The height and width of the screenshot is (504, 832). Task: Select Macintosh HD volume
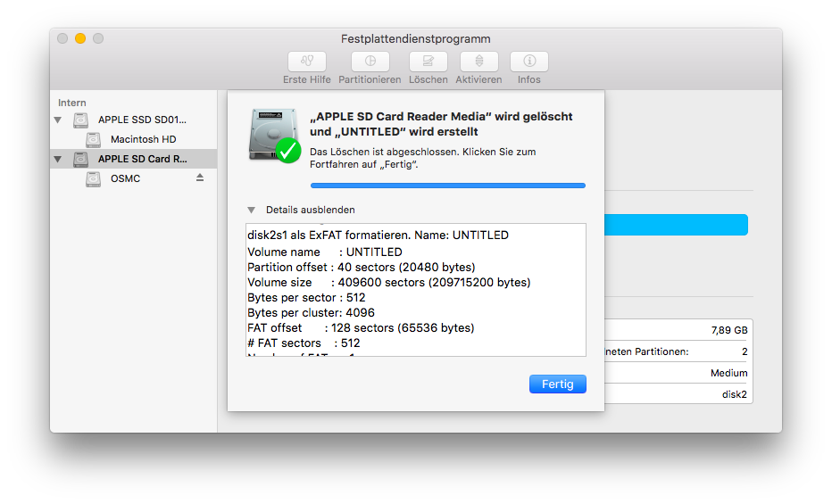point(134,139)
